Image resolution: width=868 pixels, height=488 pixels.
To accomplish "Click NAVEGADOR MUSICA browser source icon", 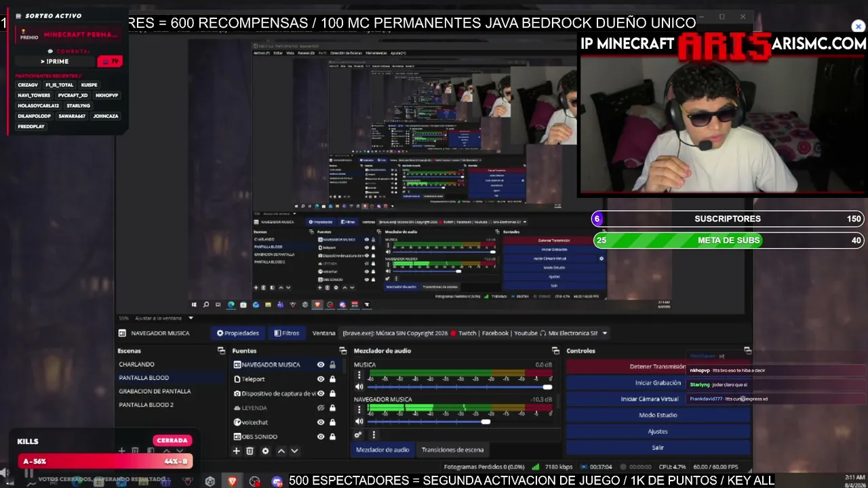I will 237,365.
